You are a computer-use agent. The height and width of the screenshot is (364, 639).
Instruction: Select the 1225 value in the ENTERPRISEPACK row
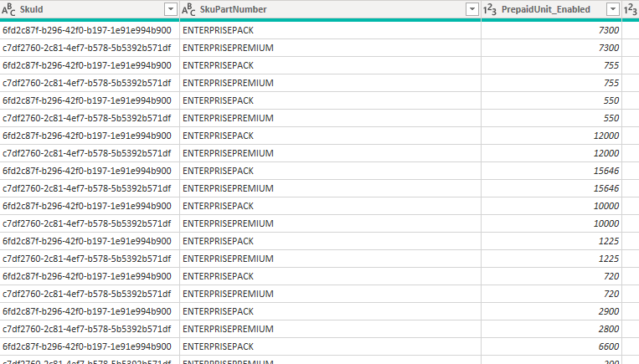(609, 241)
